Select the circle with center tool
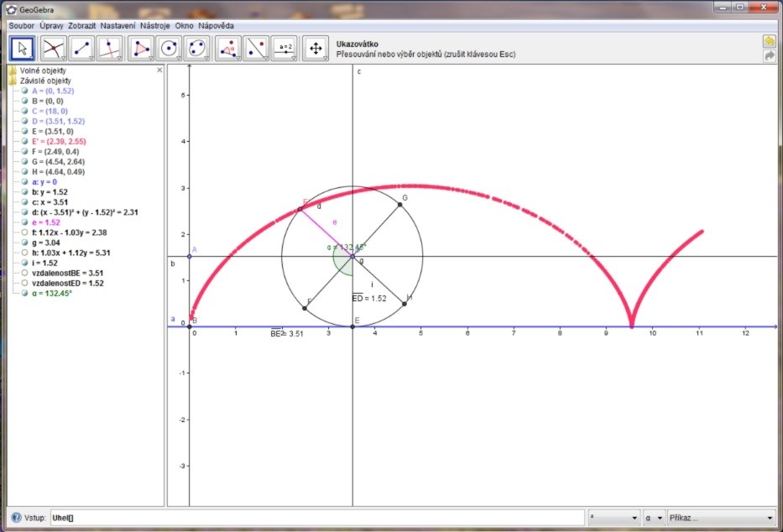This screenshot has width=783, height=532. pyautogui.click(x=170, y=49)
